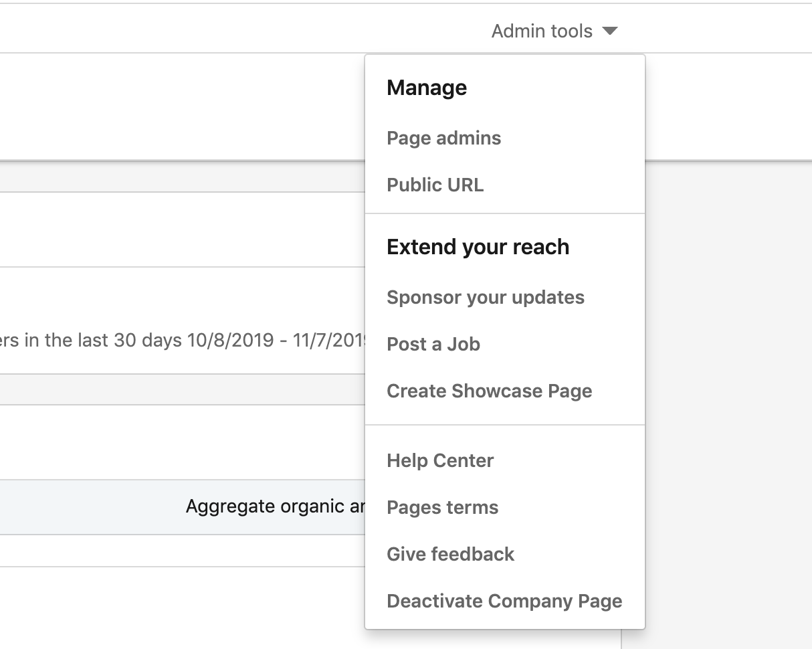Click the gray area right of the menu
Image resolution: width=812 pixels, height=649 pixels.
point(729,401)
